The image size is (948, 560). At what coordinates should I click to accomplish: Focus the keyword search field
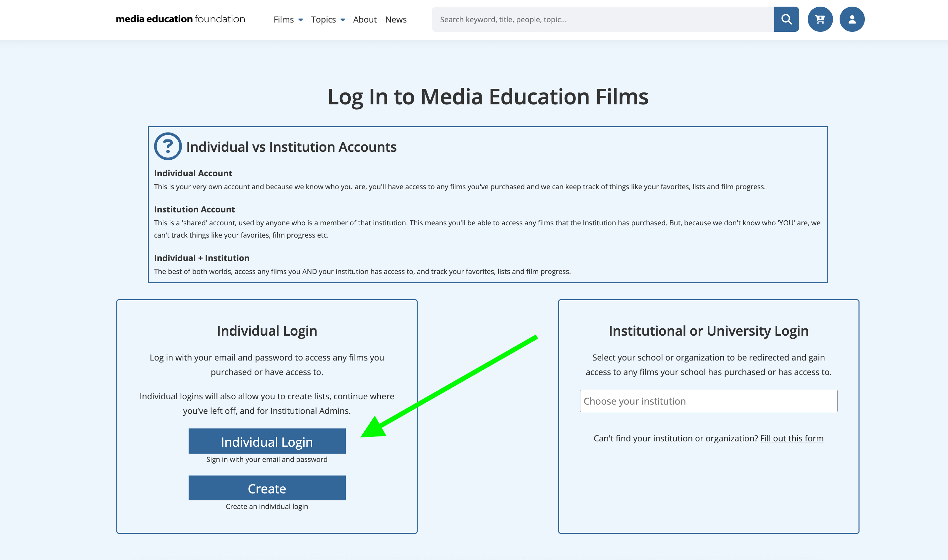(603, 19)
